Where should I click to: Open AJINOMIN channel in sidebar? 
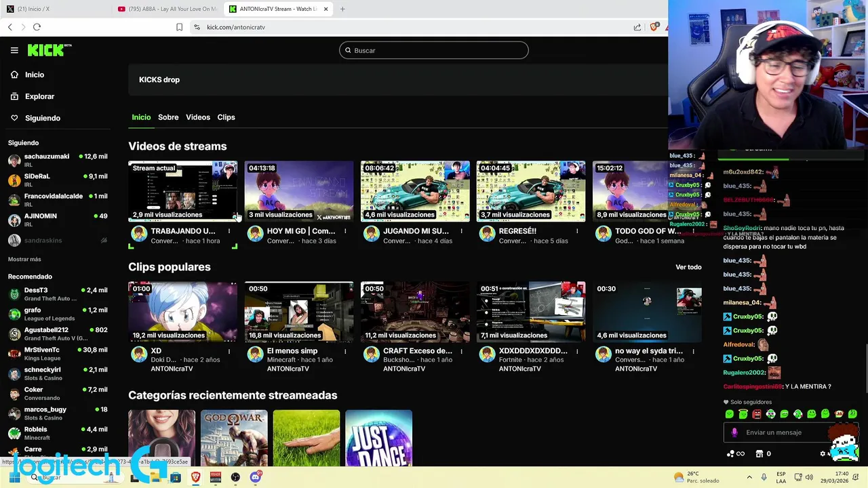click(58, 220)
